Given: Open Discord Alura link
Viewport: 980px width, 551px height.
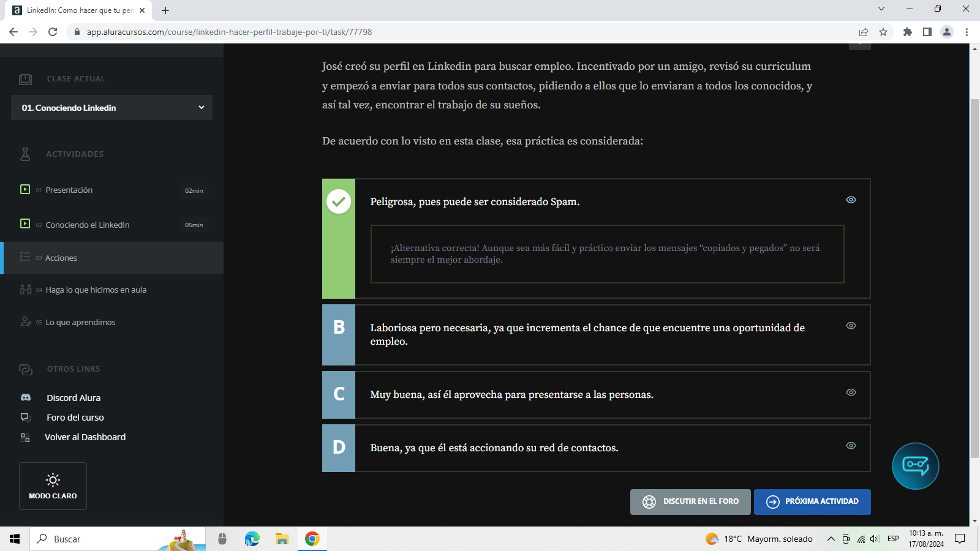Looking at the screenshot, I should coord(73,398).
